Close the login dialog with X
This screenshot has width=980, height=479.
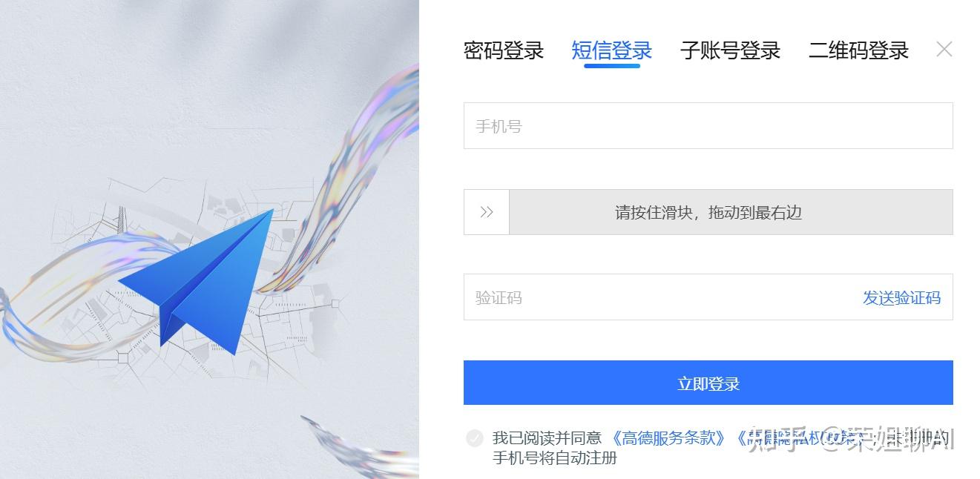(944, 50)
